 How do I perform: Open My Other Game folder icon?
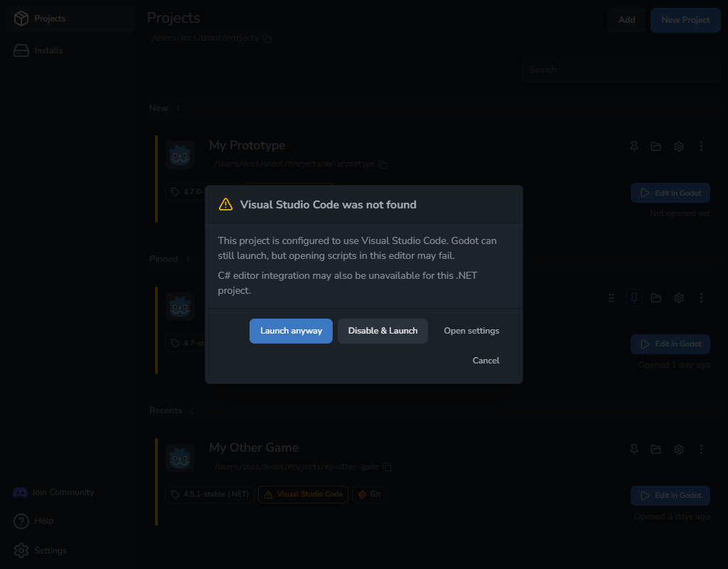point(656,450)
